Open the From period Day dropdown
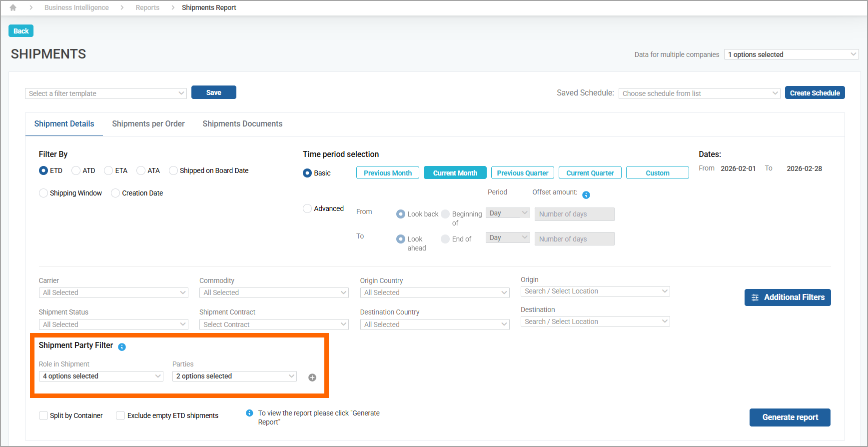The height and width of the screenshot is (447, 868). click(508, 213)
